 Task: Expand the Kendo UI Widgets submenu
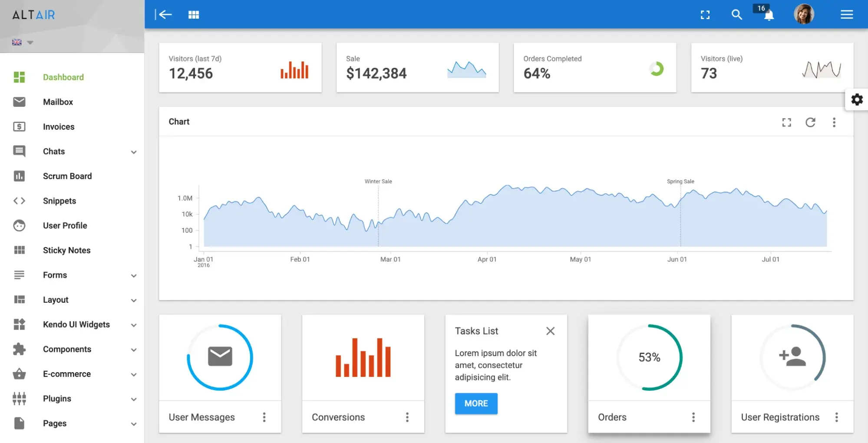(x=134, y=325)
